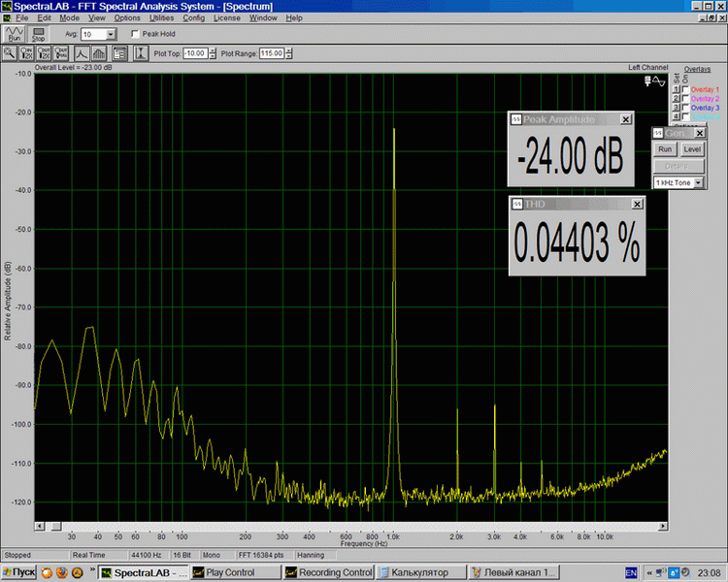The image size is (728, 582).
Task: Switch to bar graph spectrum view icon
Action: point(99,53)
